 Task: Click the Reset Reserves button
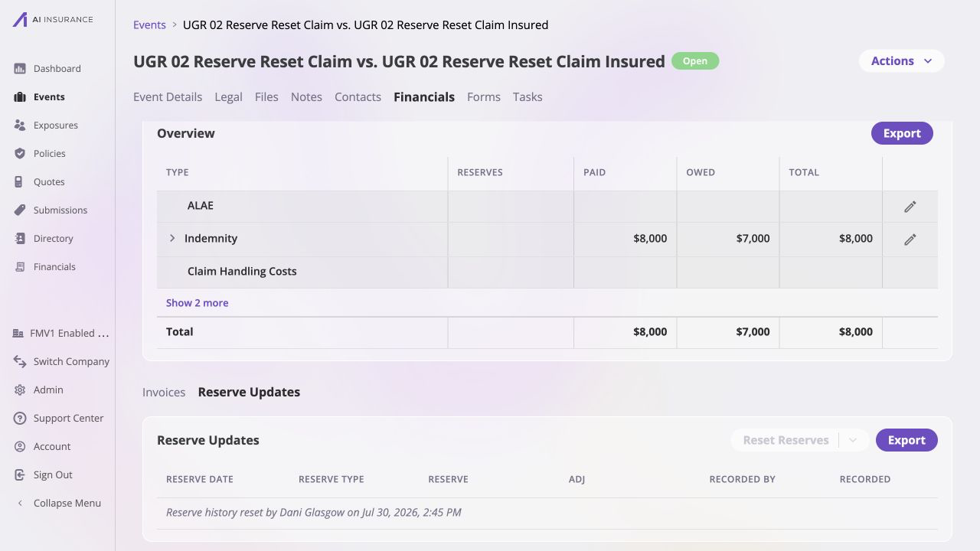pyautogui.click(x=786, y=441)
